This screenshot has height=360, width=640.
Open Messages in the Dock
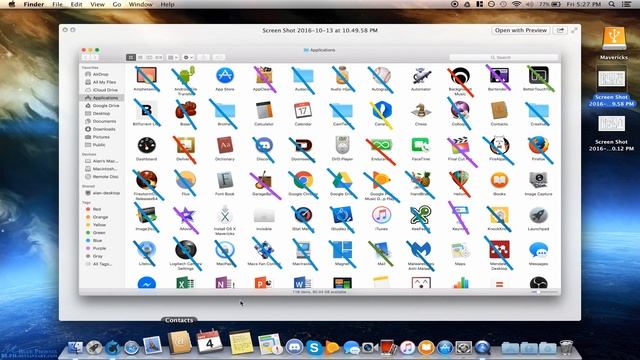pos(351,347)
